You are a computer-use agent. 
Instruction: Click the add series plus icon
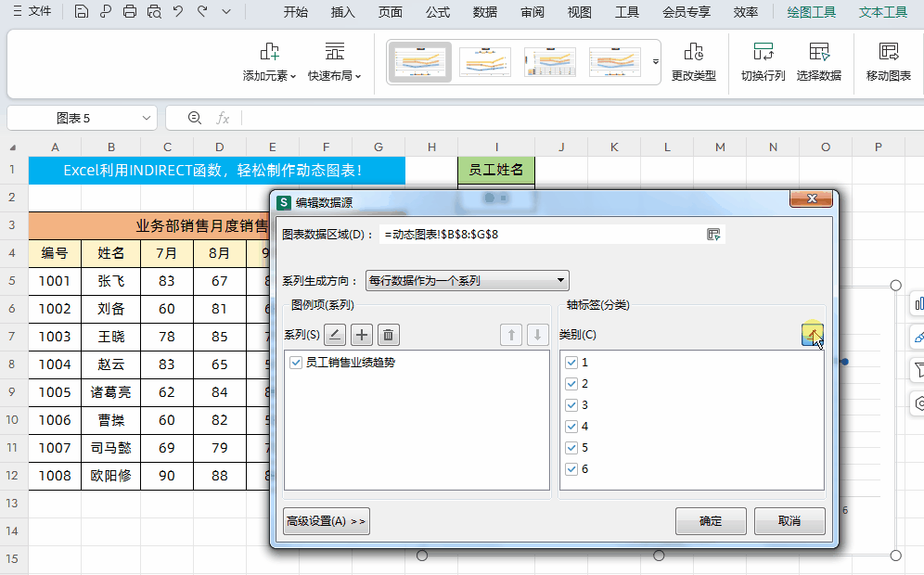tap(362, 335)
